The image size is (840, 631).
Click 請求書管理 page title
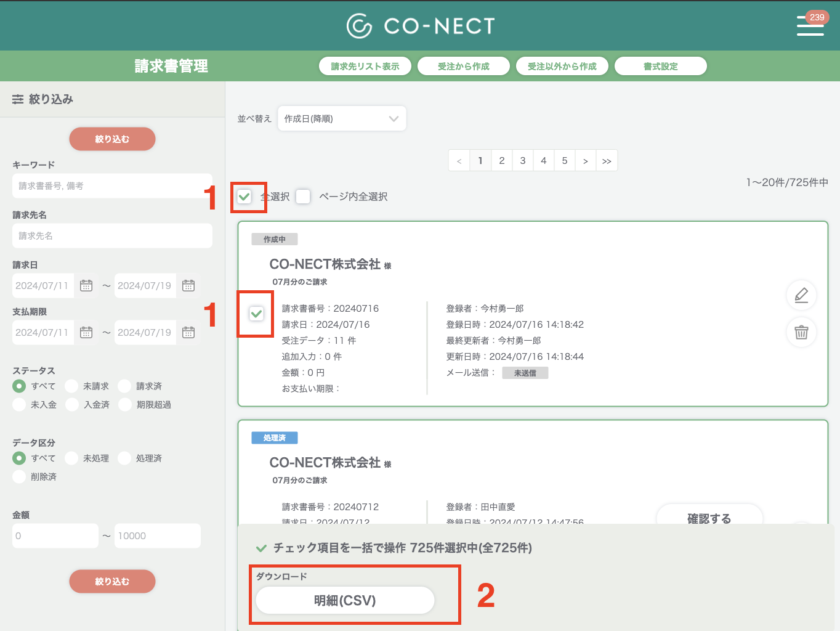pyautogui.click(x=171, y=66)
